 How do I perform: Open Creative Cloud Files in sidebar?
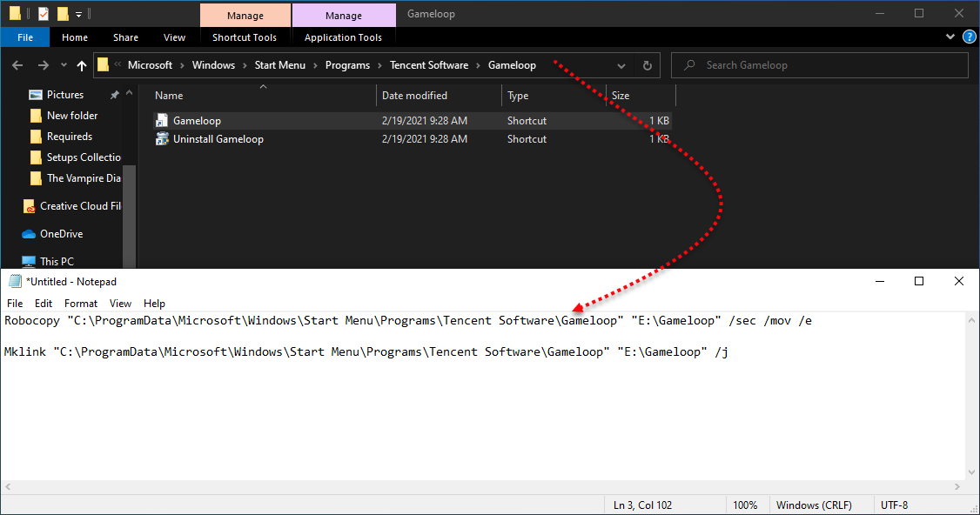80,205
